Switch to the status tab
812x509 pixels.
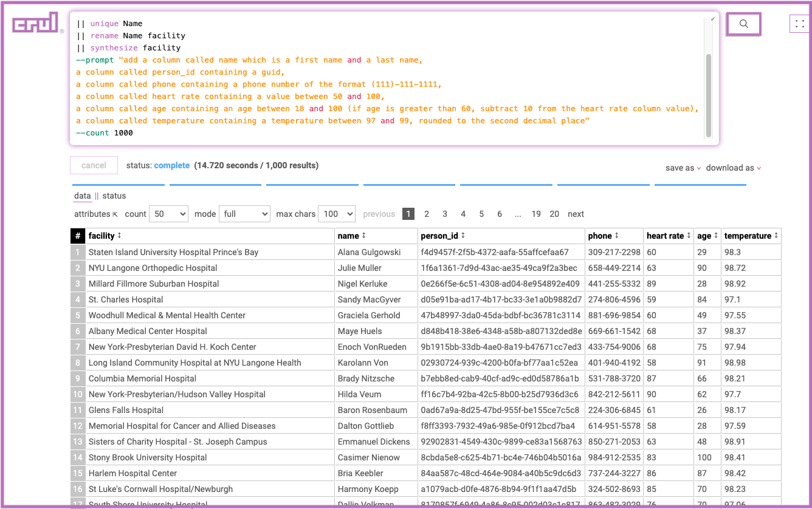pos(114,196)
